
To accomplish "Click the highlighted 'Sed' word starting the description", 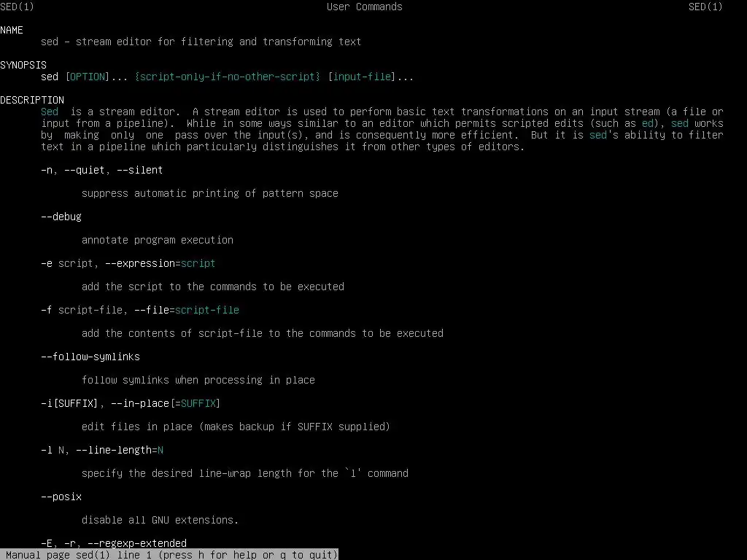I will click(x=50, y=112).
